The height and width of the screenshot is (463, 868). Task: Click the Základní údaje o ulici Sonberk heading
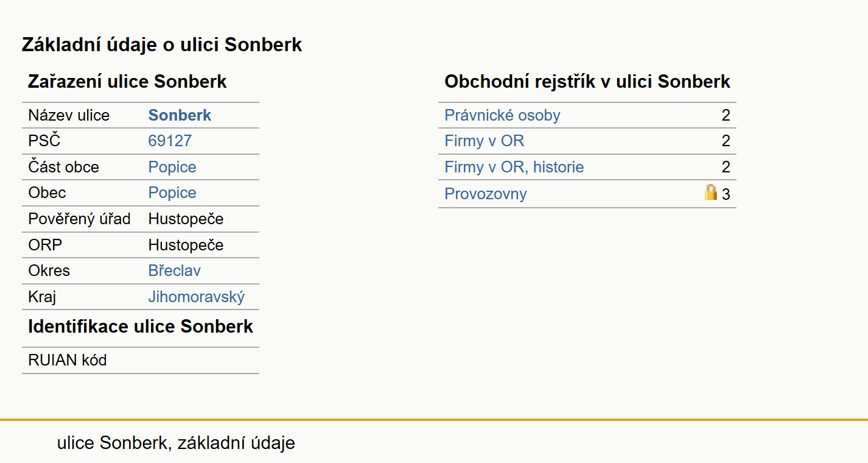[162, 44]
